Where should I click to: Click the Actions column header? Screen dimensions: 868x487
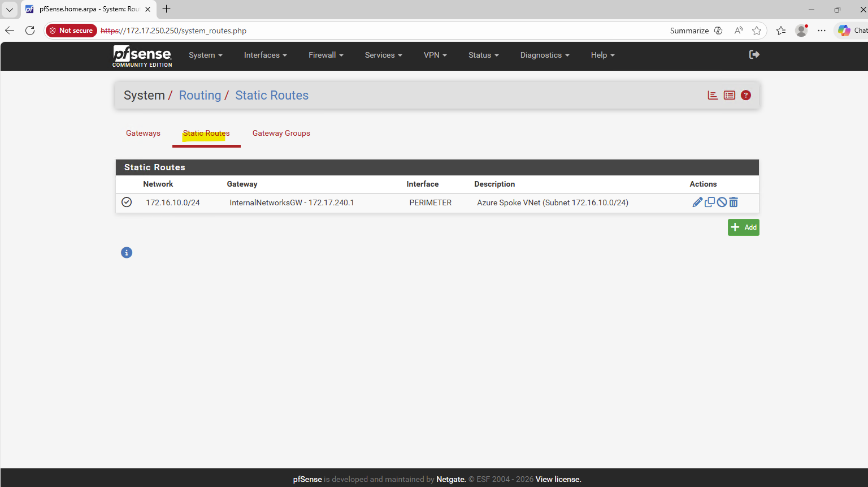pos(703,184)
